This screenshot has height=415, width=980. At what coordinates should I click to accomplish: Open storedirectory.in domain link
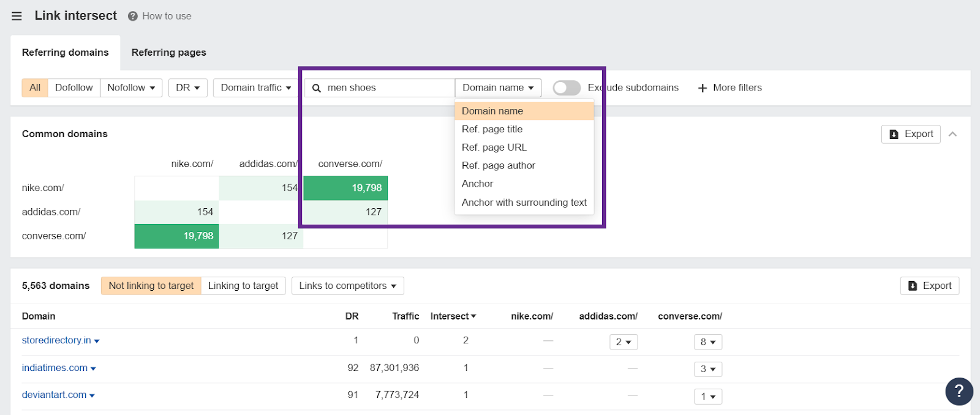click(56, 340)
